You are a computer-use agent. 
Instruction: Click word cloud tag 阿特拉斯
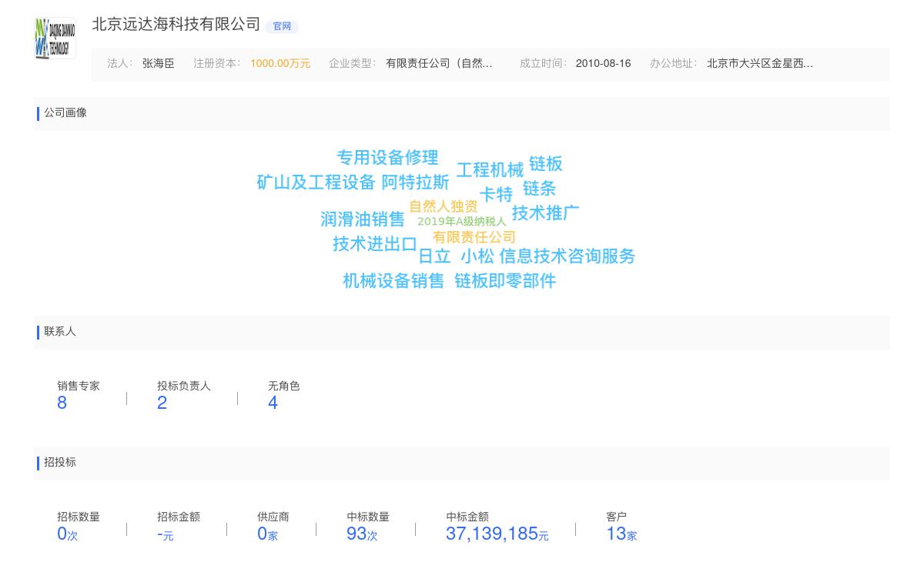coord(415,182)
